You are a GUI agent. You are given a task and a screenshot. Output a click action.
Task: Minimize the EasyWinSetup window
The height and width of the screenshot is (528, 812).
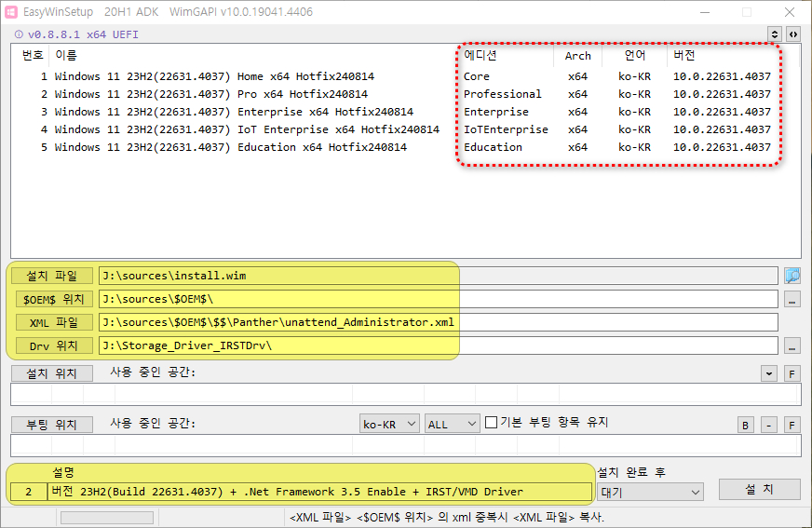click(704, 12)
